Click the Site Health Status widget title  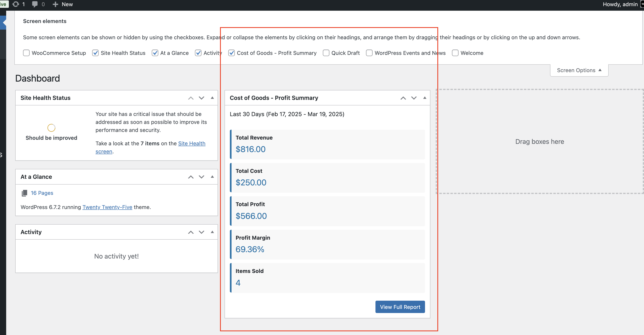pyautogui.click(x=45, y=98)
